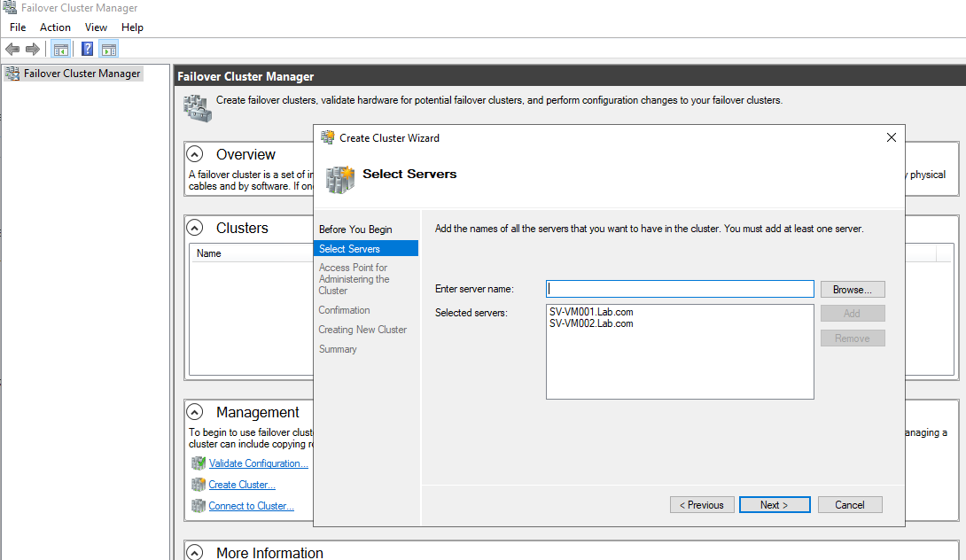Collapse the Clusters section
This screenshot has width=966, height=560.
click(x=195, y=228)
